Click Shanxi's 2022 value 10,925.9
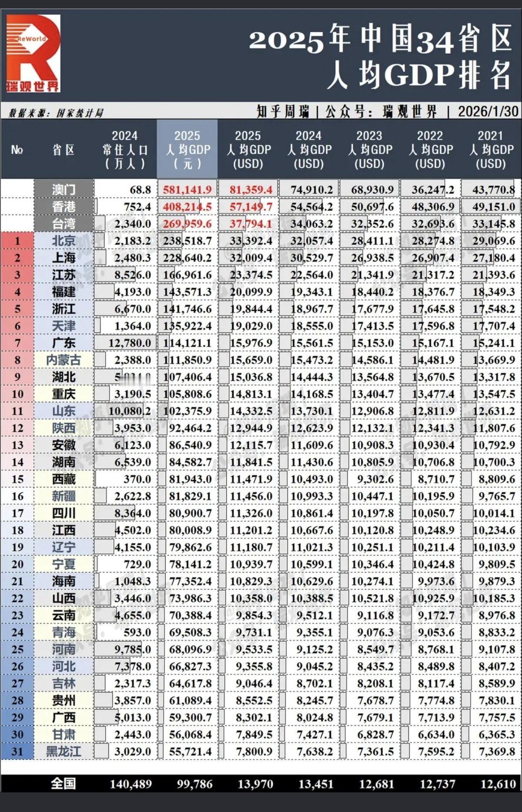Image resolution: width=522 pixels, height=812 pixels. click(x=433, y=598)
